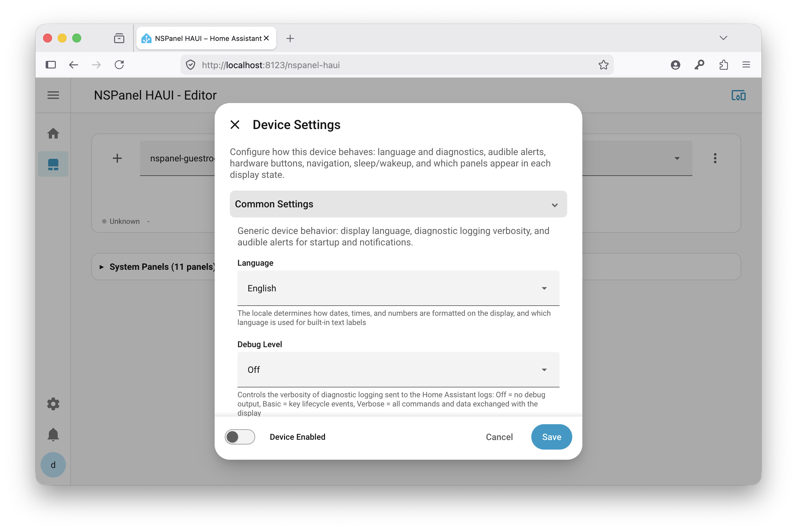Viewport: 797px width, 532px height.
Task: Open the user profile avatar 'd'
Action: point(53,465)
